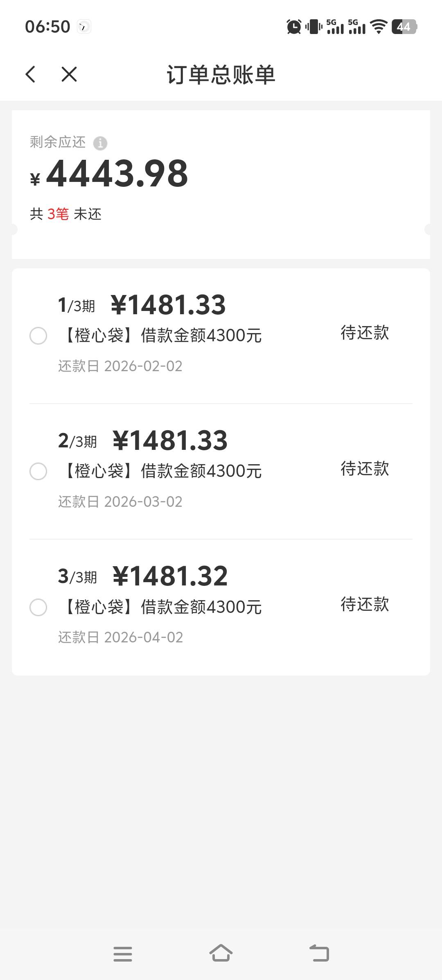Screen dimensions: 442x980
Task: Tap the vibrate mode status icon
Action: tap(314, 27)
